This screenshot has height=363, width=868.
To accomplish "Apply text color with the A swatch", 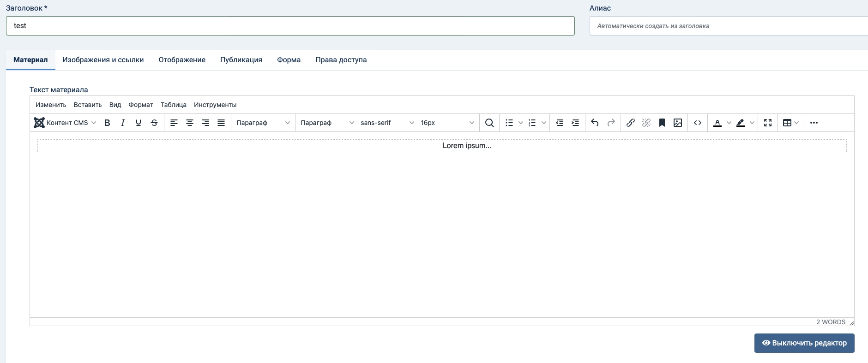I will pyautogui.click(x=717, y=123).
